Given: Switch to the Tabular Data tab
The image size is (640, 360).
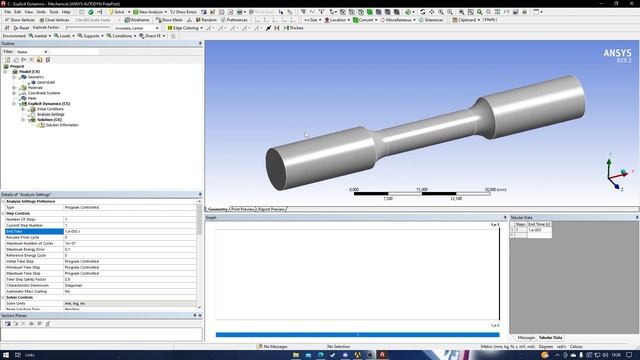Looking at the screenshot, I should click(x=550, y=338).
